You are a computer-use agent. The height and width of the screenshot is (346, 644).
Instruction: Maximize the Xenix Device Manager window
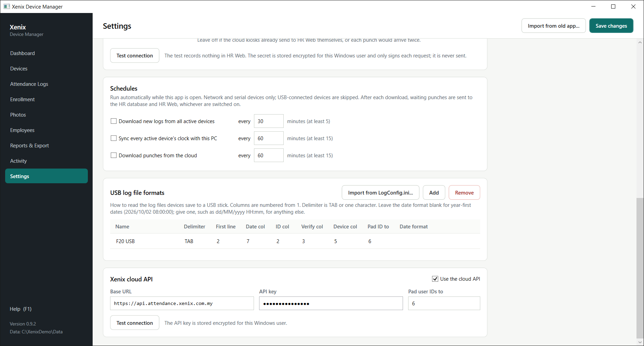pyautogui.click(x=613, y=6)
